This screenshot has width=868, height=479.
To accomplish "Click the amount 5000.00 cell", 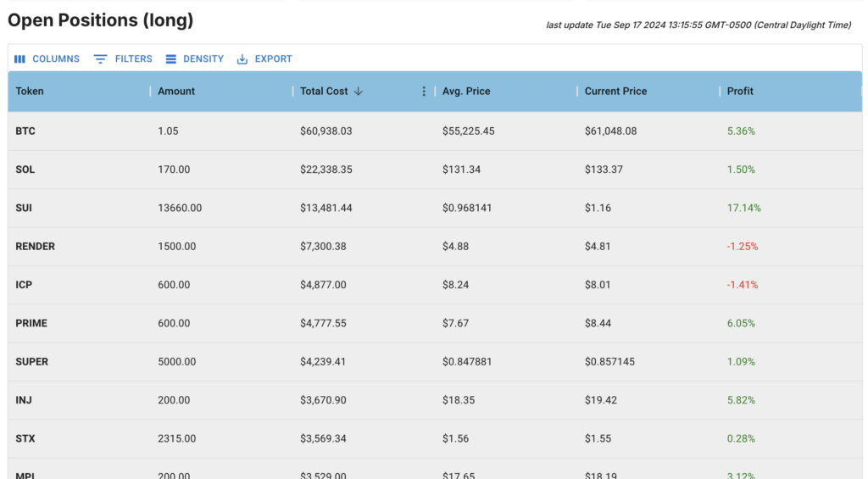I will pyautogui.click(x=221, y=362).
